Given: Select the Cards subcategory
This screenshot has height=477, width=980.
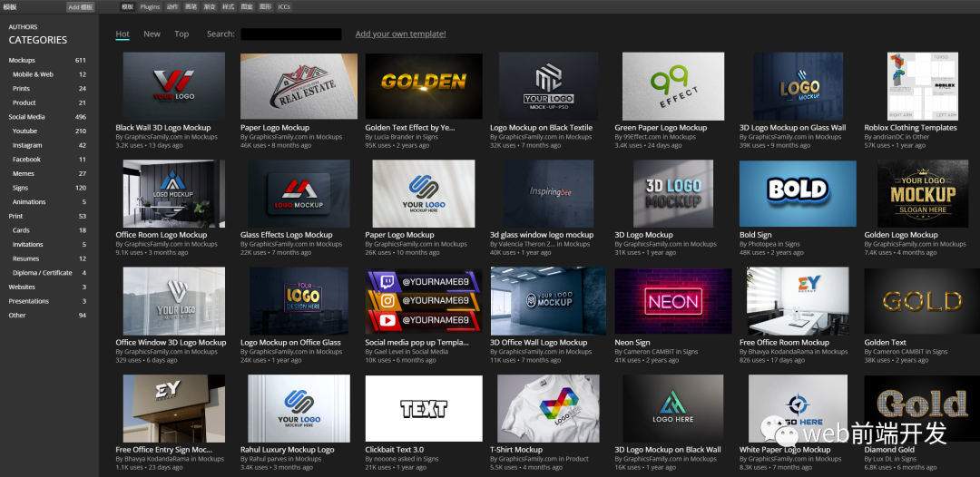Looking at the screenshot, I should click(x=47, y=230).
